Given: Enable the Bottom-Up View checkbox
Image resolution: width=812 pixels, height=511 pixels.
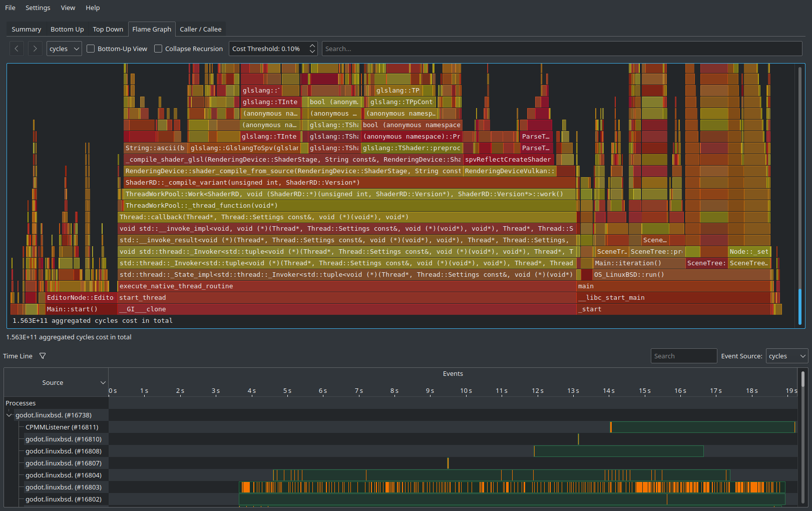Looking at the screenshot, I should click(x=91, y=48).
